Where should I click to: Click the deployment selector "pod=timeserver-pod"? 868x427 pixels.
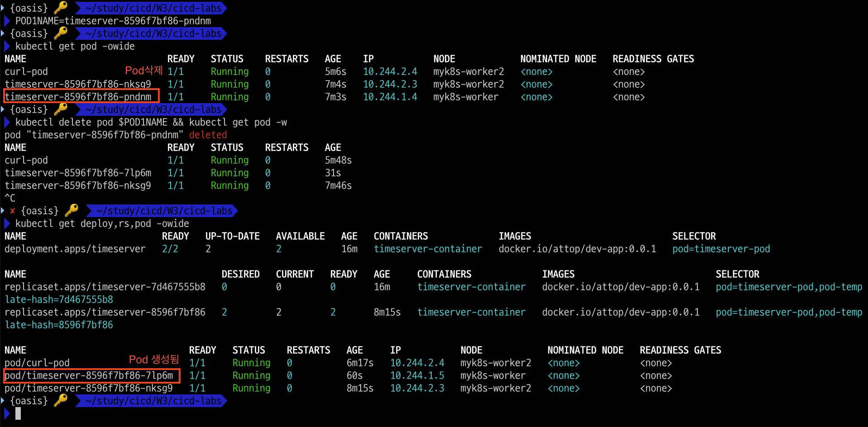pos(721,249)
